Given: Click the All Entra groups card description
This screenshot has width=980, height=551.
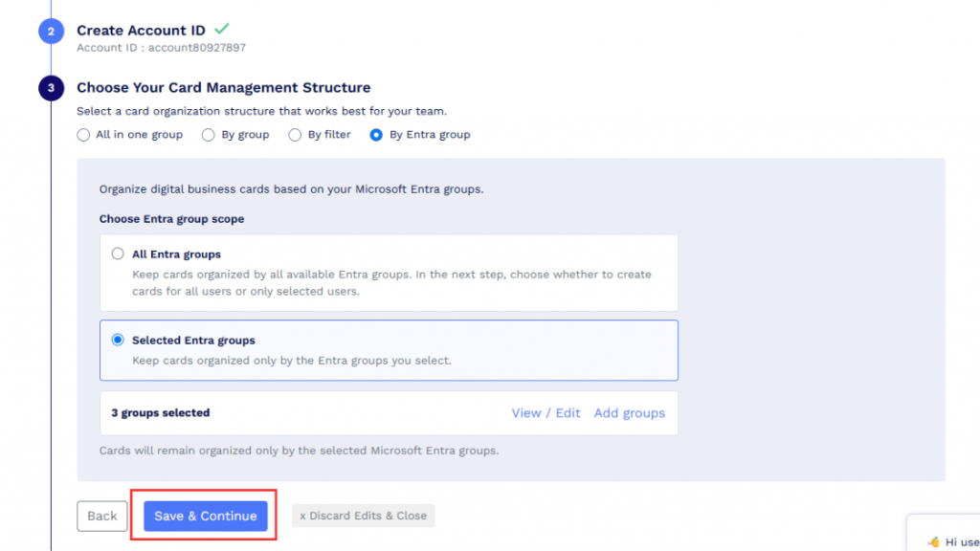Looking at the screenshot, I should coord(391,283).
